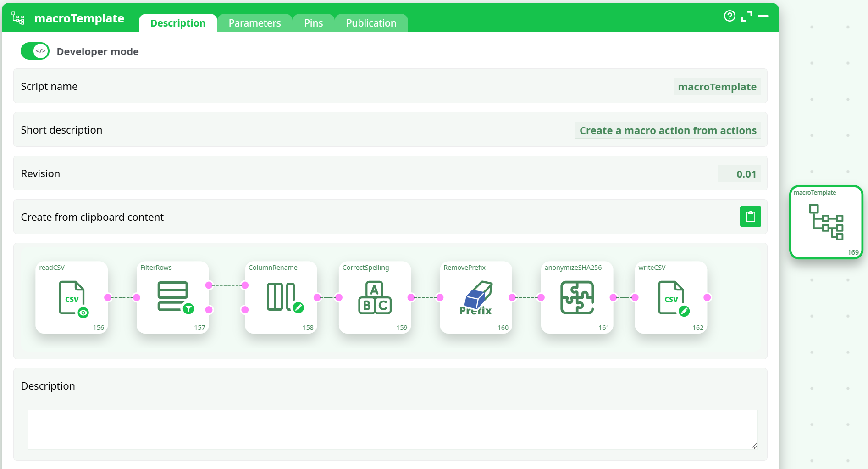Click inside the Description text area

pyautogui.click(x=393, y=430)
